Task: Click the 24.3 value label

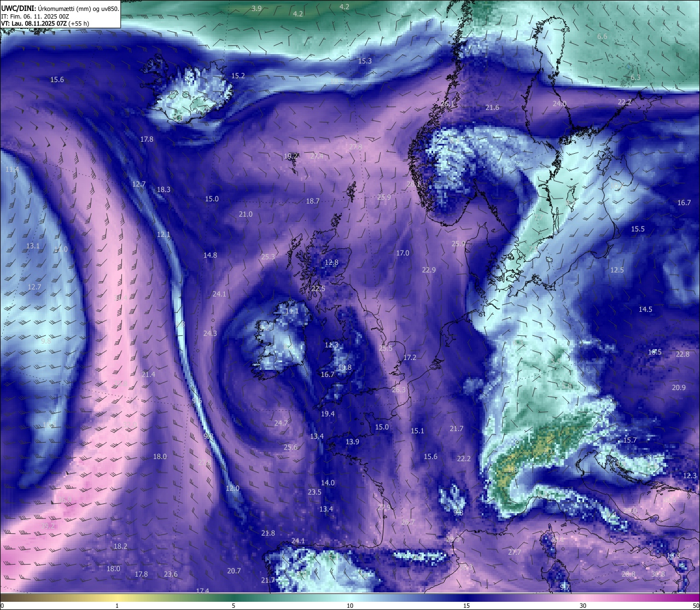Action: (210, 333)
